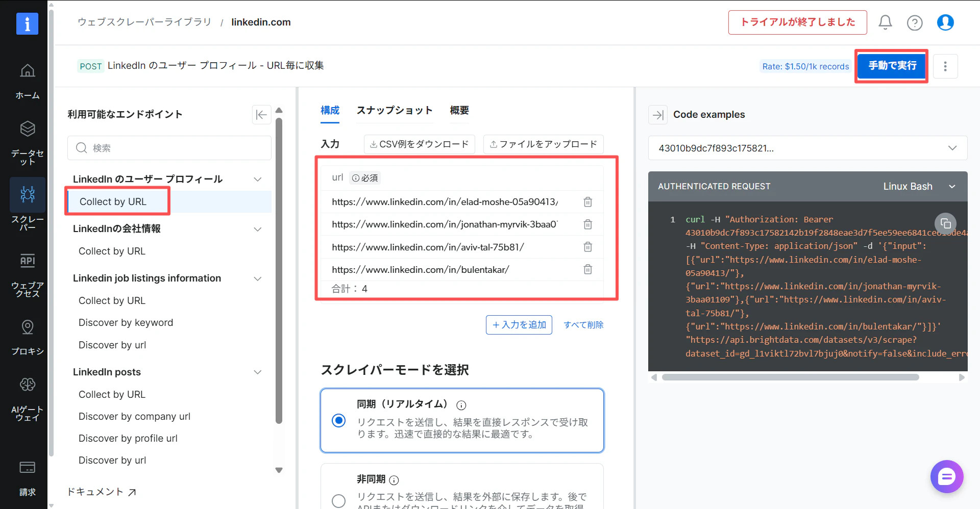
Task: Delete the elad-moshe URL row
Action: [588, 202]
